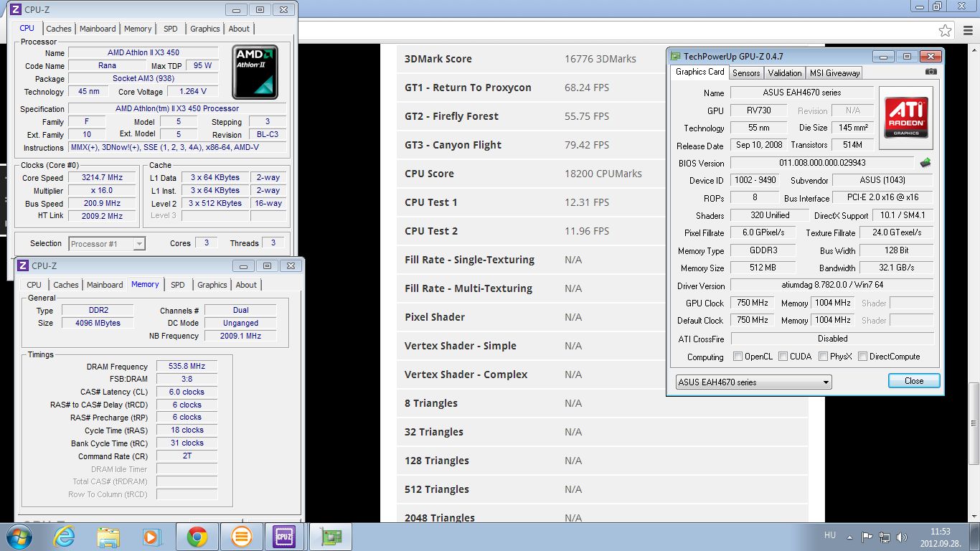Switch to Validation tab in GPU-Z

(785, 73)
